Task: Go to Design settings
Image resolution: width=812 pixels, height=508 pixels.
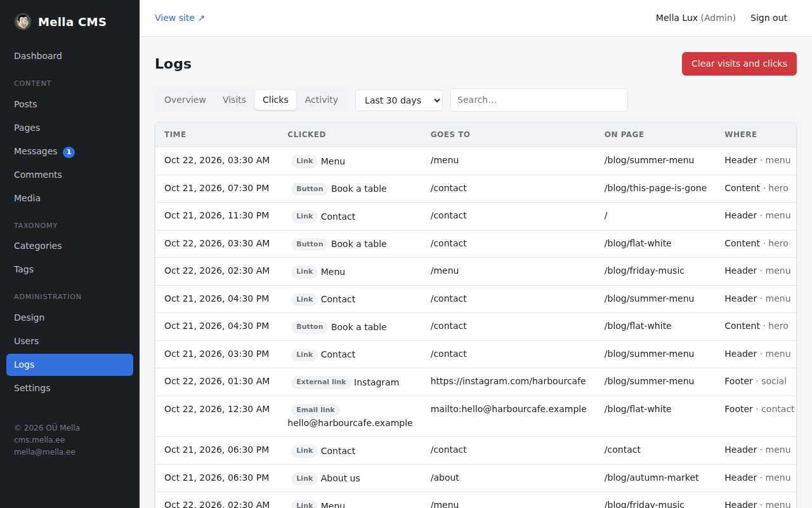Action: pos(70,317)
